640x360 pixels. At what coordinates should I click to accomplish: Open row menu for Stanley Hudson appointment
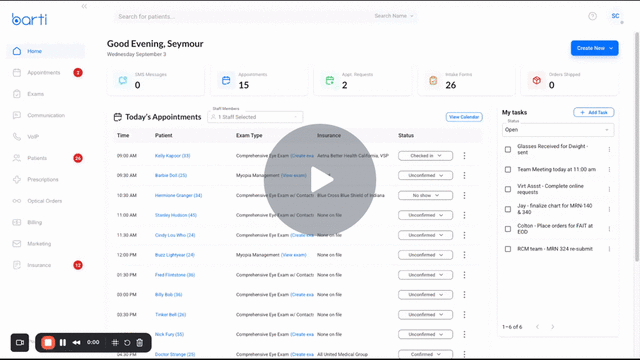tap(464, 215)
